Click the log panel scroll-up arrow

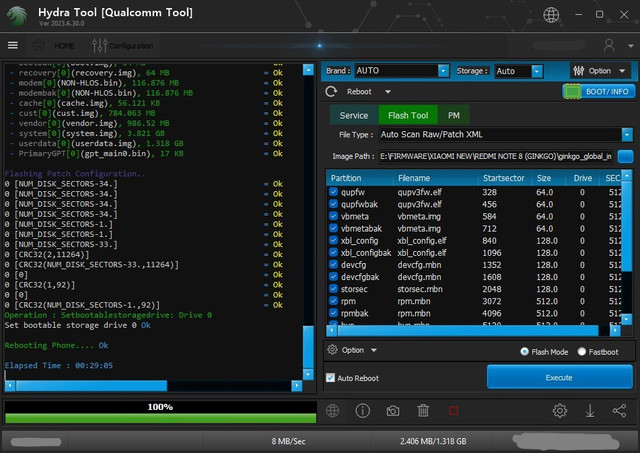click(308, 70)
